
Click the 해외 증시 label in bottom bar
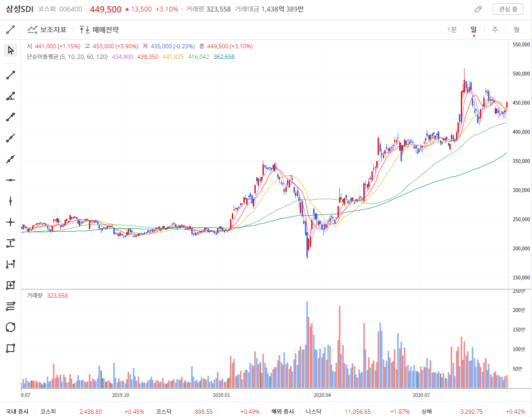click(x=282, y=411)
